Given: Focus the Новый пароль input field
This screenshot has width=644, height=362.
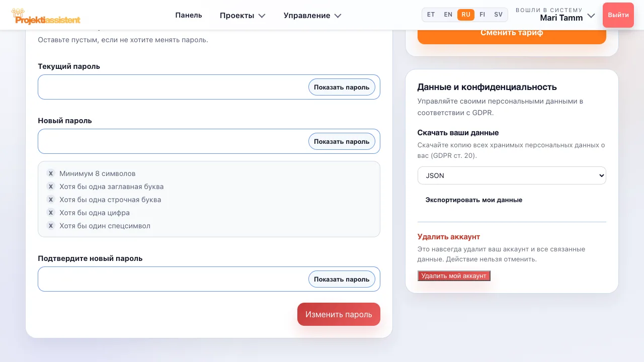Looking at the screenshot, I should (x=209, y=141).
